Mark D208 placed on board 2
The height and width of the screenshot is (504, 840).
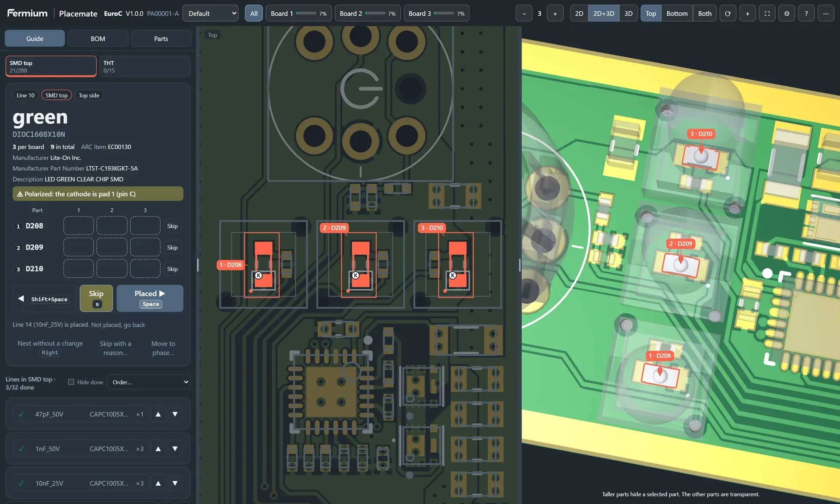(112, 226)
